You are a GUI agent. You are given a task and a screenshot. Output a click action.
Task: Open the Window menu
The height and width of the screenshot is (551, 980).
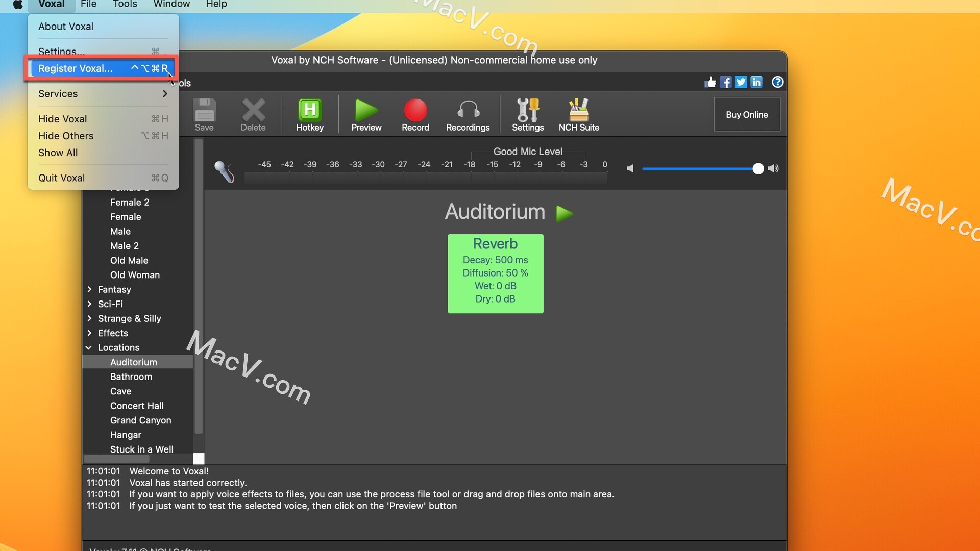click(x=171, y=5)
